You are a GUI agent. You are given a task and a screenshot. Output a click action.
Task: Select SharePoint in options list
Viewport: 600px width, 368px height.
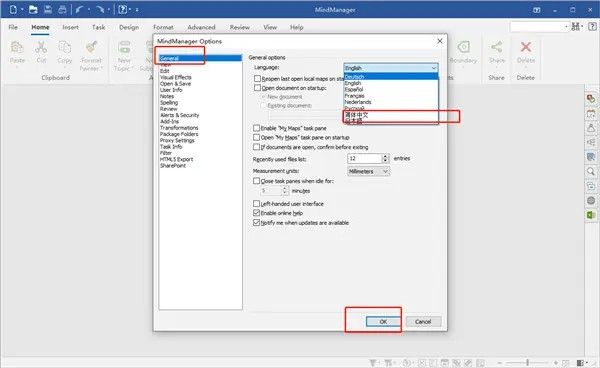click(x=173, y=166)
